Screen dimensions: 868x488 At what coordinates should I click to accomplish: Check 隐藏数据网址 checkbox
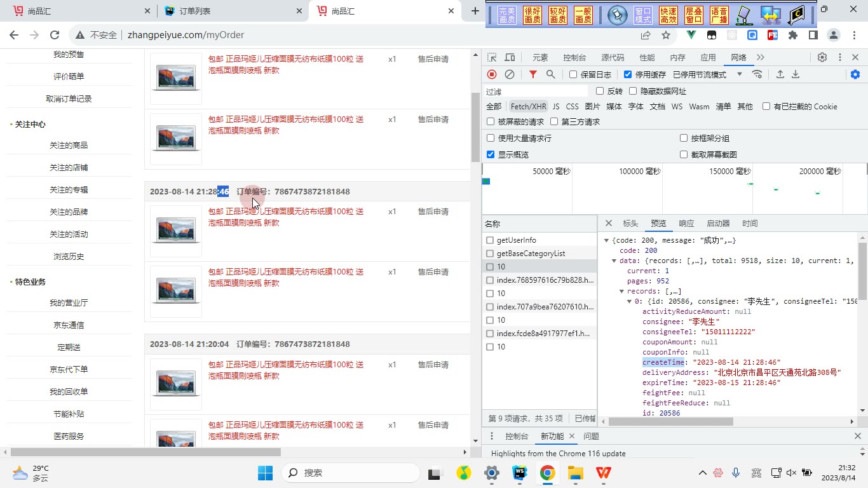pos(633,91)
